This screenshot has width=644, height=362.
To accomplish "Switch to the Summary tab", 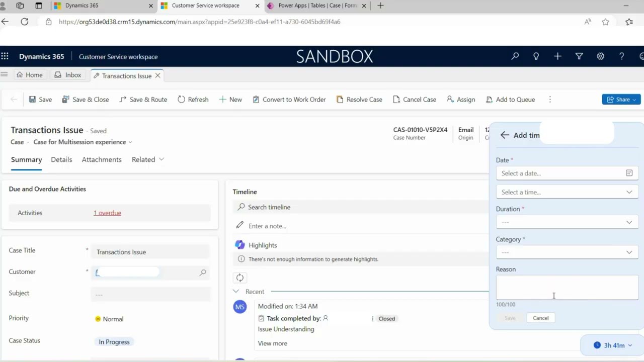I will pyautogui.click(x=26, y=159).
